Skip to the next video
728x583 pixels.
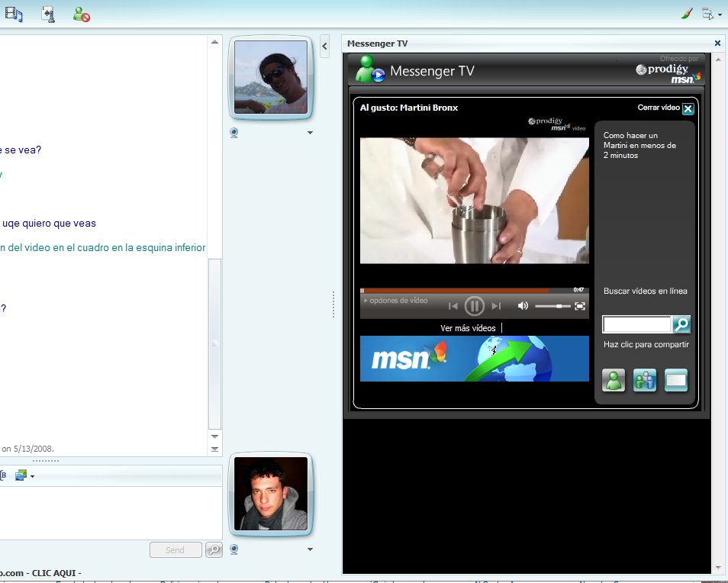coord(496,306)
